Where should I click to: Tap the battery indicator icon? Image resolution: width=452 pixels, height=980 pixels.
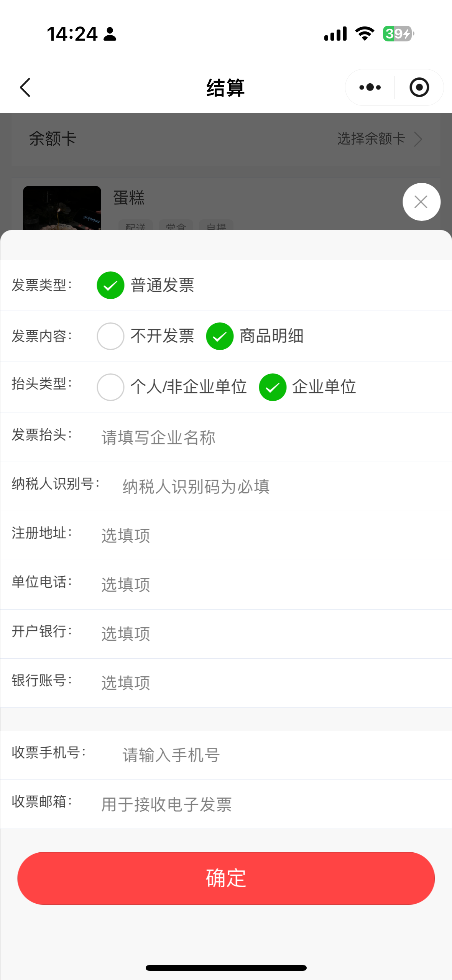398,34
